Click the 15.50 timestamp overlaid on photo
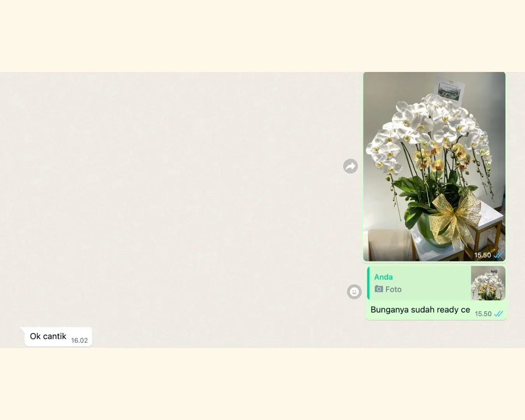The height and width of the screenshot is (420, 525). pyautogui.click(x=482, y=255)
